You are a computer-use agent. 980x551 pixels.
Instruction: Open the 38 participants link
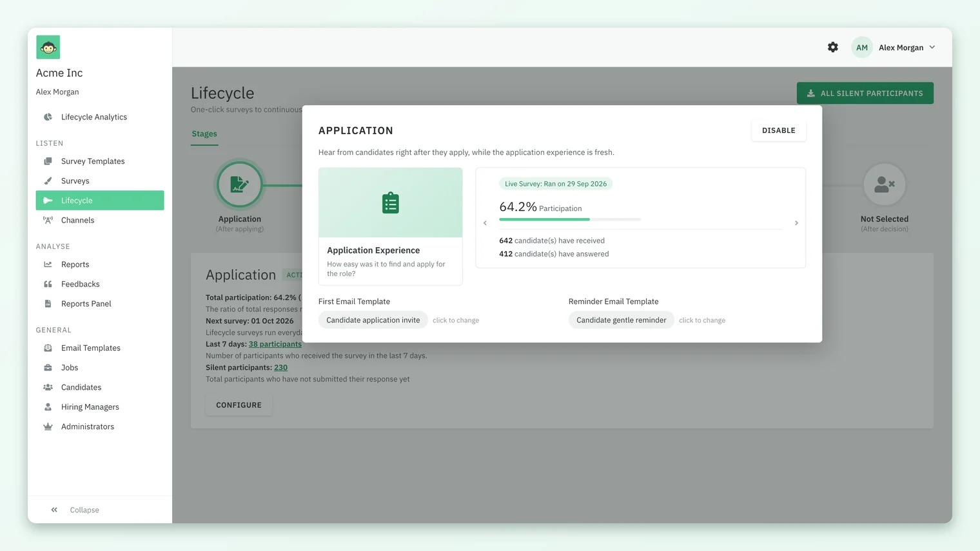point(275,345)
